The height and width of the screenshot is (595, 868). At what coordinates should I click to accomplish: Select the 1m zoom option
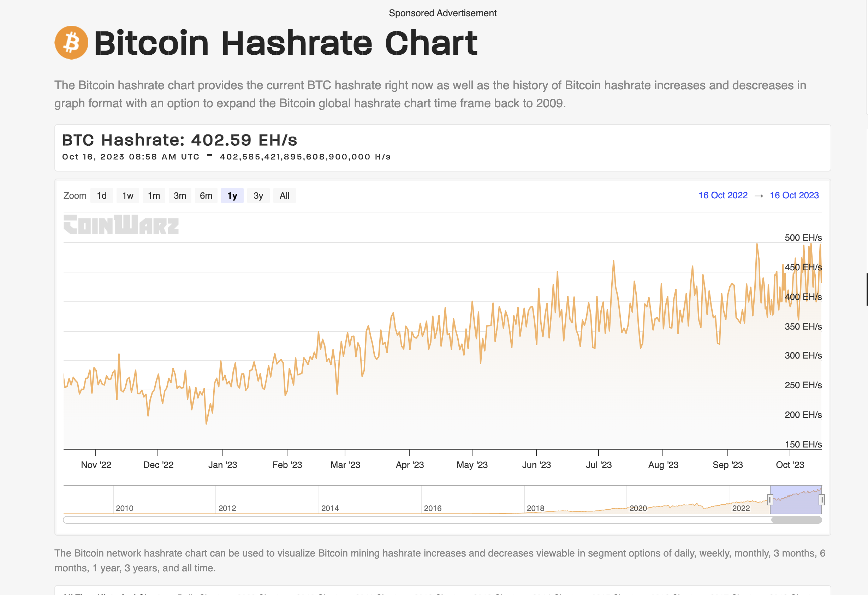pyautogui.click(x=154, y=195)
